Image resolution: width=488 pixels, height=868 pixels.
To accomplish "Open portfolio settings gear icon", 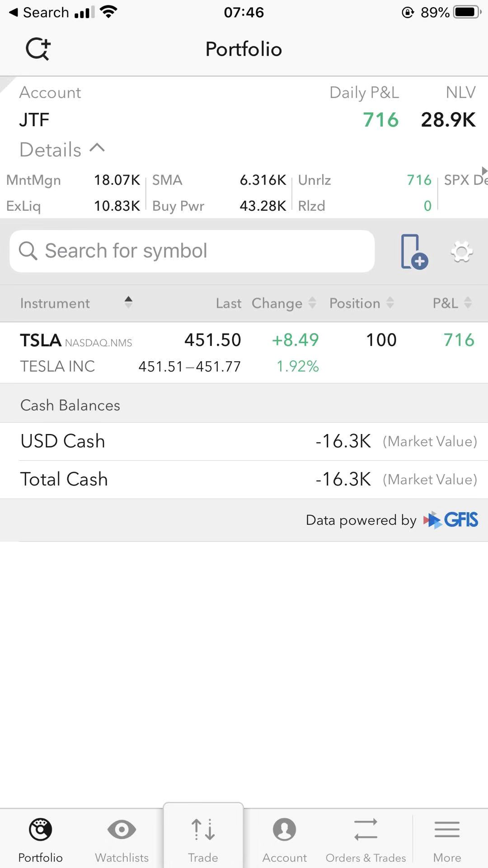I will tap(462, 251).
